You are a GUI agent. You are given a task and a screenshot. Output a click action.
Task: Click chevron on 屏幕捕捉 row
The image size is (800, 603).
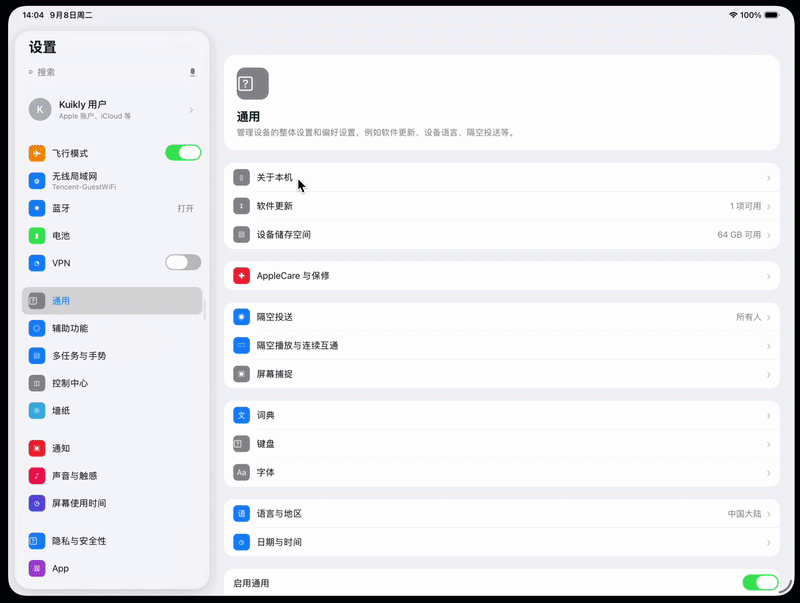coord(768,375)
